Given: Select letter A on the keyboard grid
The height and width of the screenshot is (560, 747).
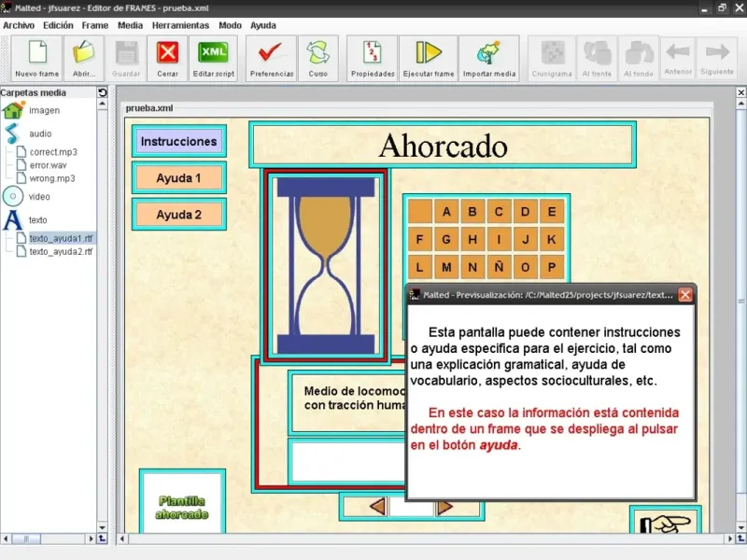Looking at the screenshot, I should (446, 212).
